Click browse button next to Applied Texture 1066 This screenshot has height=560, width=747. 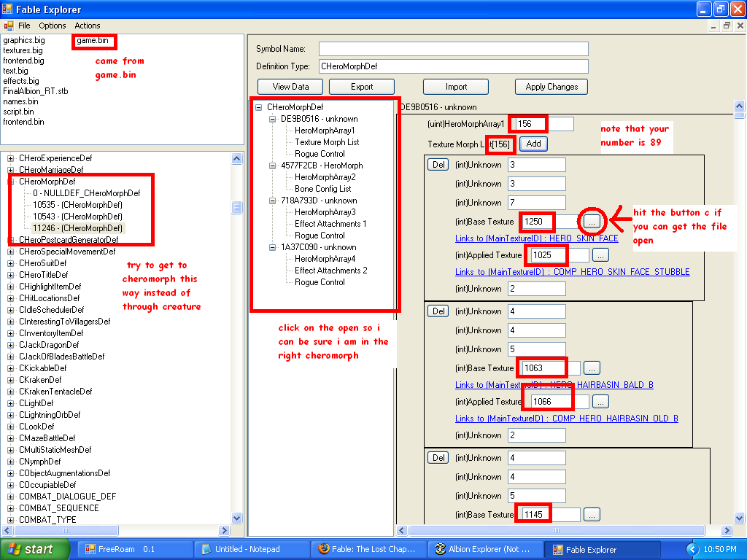(600, 402)
